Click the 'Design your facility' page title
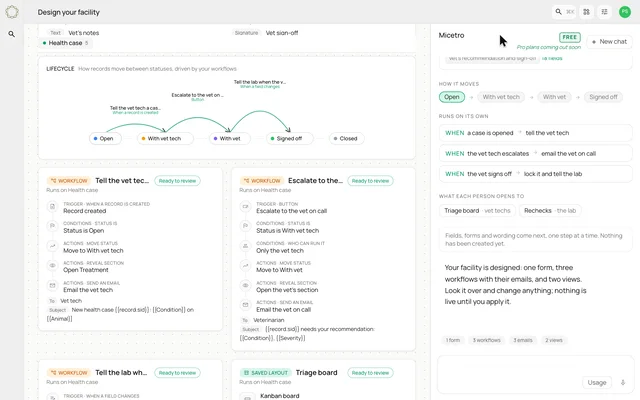640x400 pixels. pos(69,12)
